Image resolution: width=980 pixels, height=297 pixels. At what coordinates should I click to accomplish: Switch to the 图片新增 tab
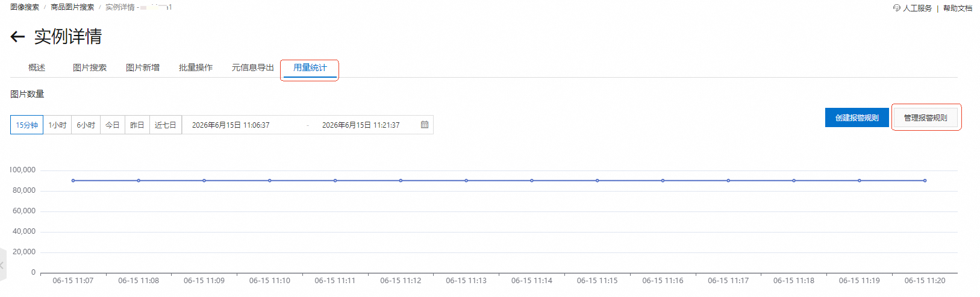[143, 67]
